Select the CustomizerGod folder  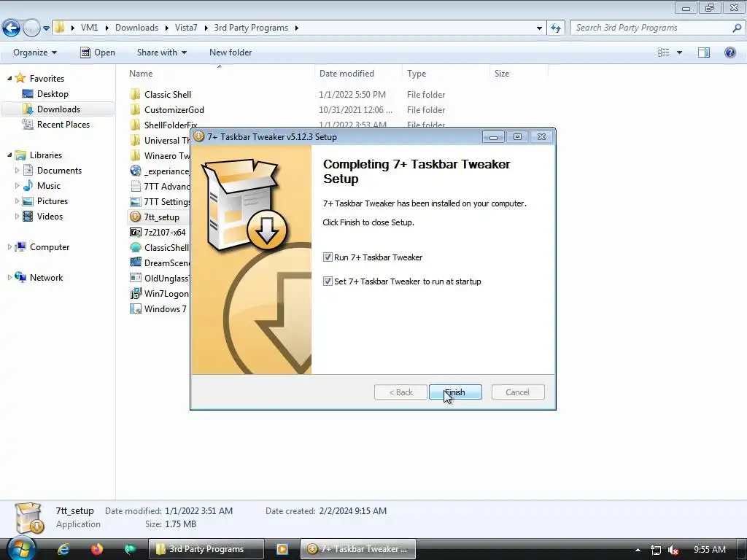pyautogui.click(x=174, y=109)
